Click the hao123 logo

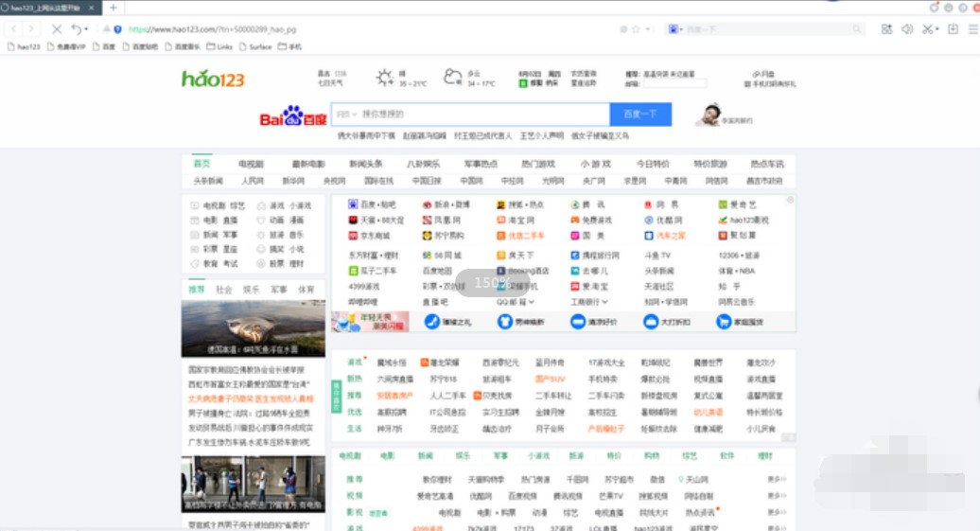tap(213, 79)
